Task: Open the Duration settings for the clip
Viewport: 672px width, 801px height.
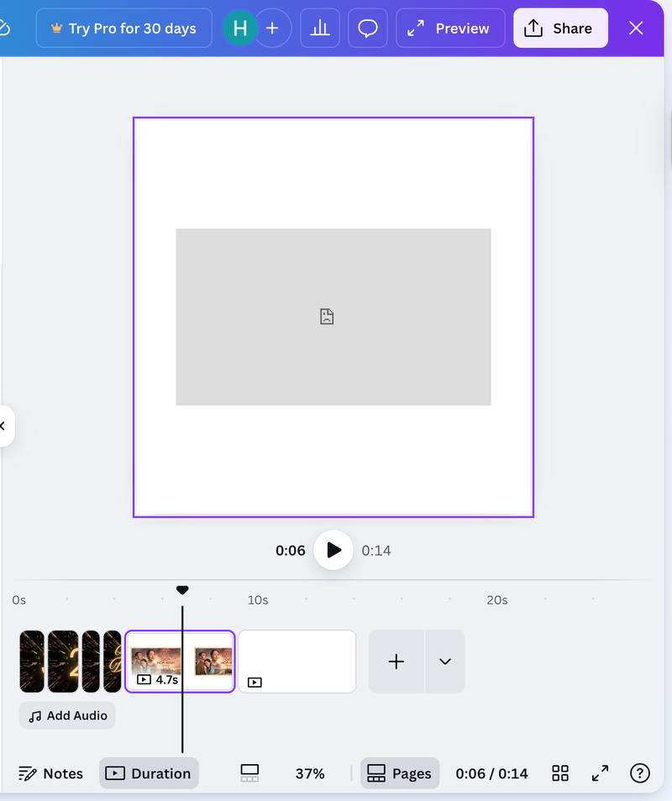Action: 149,773
